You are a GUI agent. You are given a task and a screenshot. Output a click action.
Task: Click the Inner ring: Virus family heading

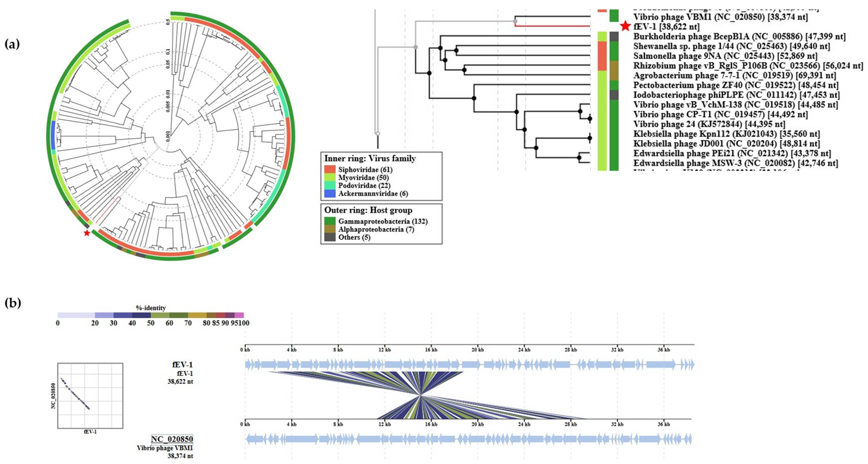370,158
